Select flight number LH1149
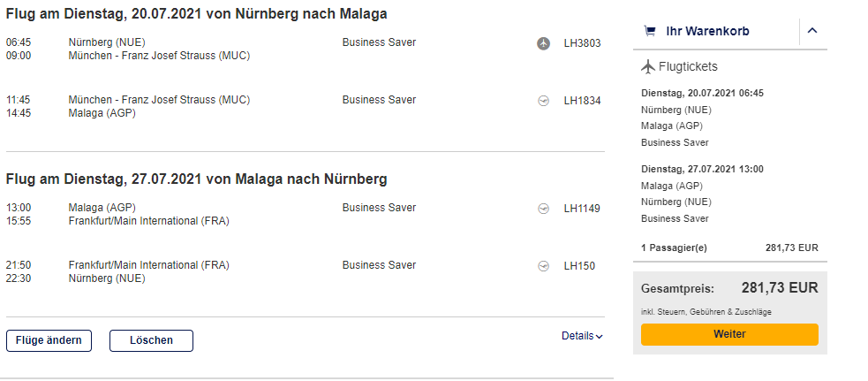Screen dimensions: 868x381 [x=582, y=209]
